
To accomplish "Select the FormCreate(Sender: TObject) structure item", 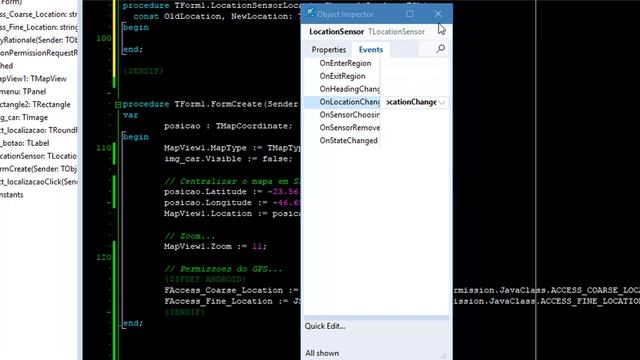I will [x=38, y=169].
